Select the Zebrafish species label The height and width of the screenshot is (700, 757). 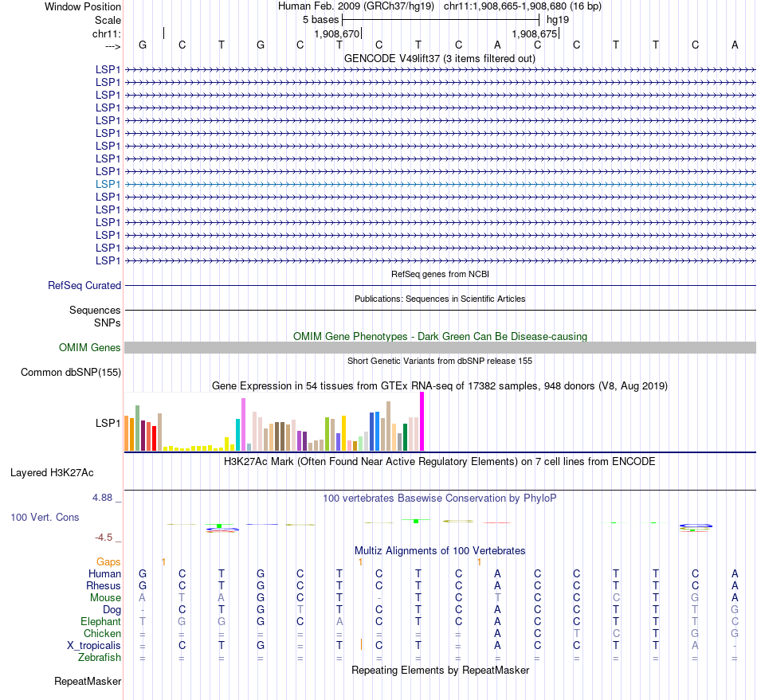coord(100,658)
